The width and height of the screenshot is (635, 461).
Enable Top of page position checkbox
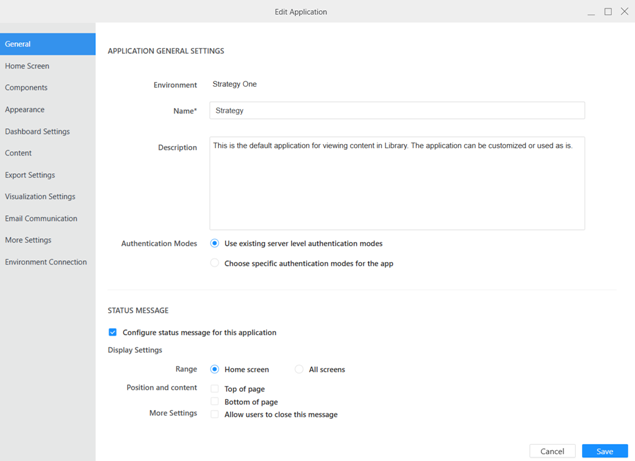click(215, 389)
